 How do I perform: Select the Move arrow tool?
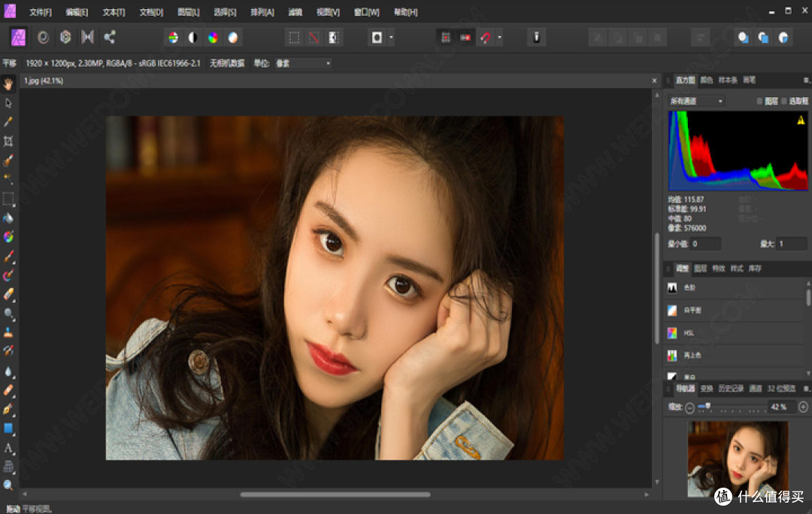click(x=8, y=102)
